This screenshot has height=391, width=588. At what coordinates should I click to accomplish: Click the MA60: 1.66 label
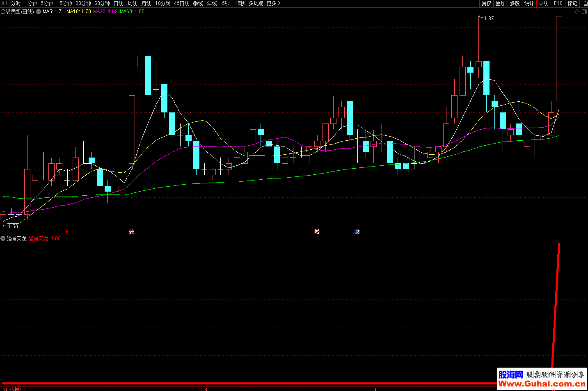pos(132,11)
